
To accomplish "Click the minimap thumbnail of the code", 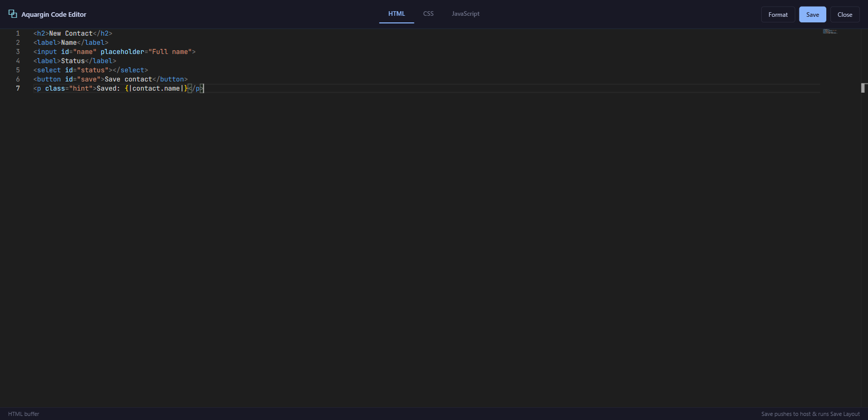I will [830, 32].
